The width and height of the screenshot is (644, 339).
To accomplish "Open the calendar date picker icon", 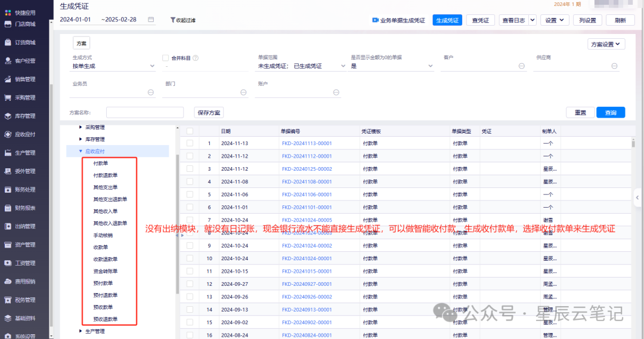I will 151,20.
